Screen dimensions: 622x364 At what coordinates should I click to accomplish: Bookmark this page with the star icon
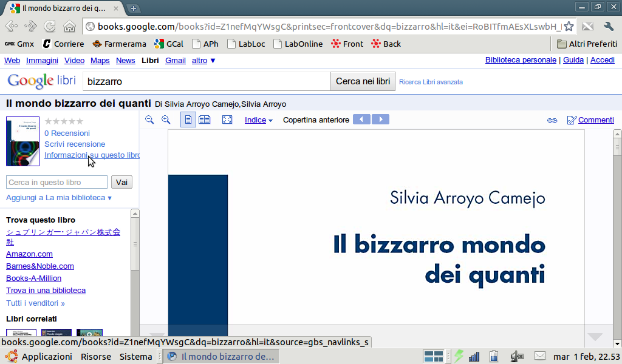(569, 26)
